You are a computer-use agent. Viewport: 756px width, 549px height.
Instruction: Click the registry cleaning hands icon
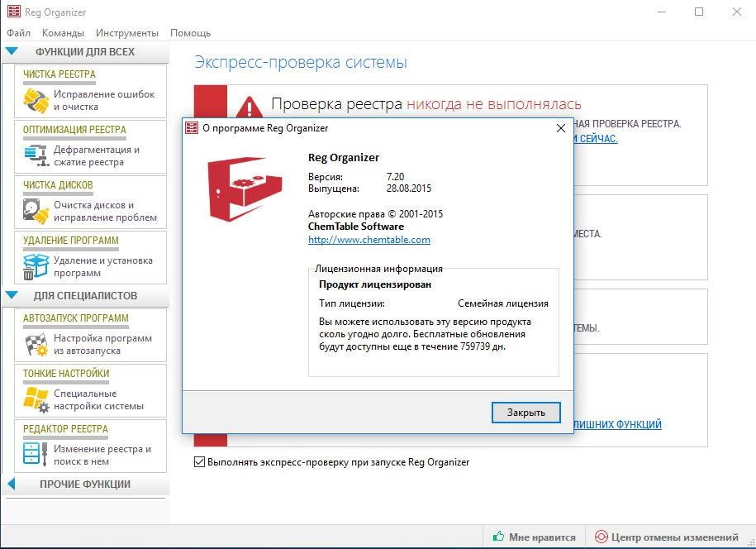tap(36, 100)
